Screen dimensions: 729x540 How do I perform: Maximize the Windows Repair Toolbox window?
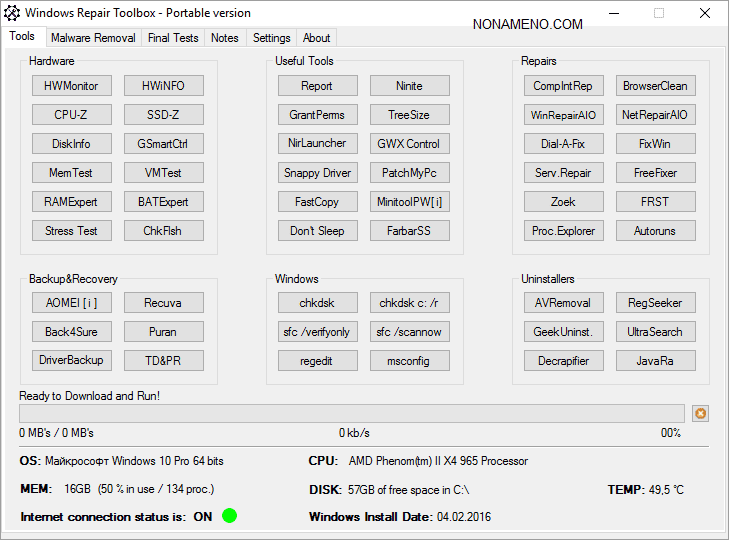coord(659,13)
